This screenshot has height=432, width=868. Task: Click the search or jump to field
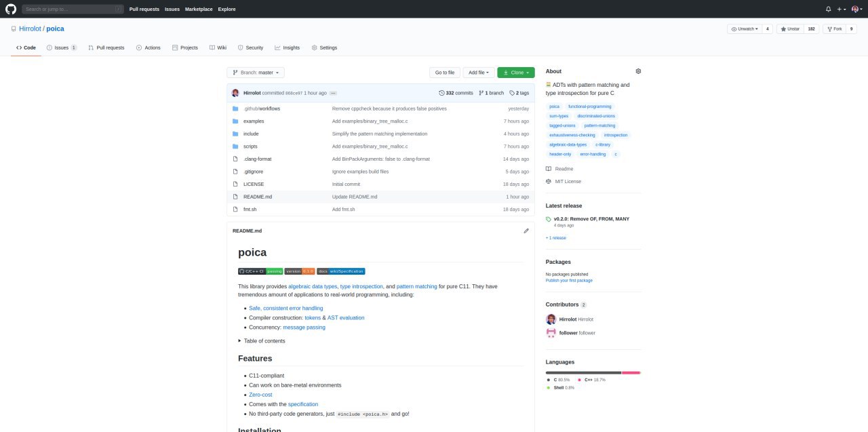pyautogui.click(x=73, y=9)
